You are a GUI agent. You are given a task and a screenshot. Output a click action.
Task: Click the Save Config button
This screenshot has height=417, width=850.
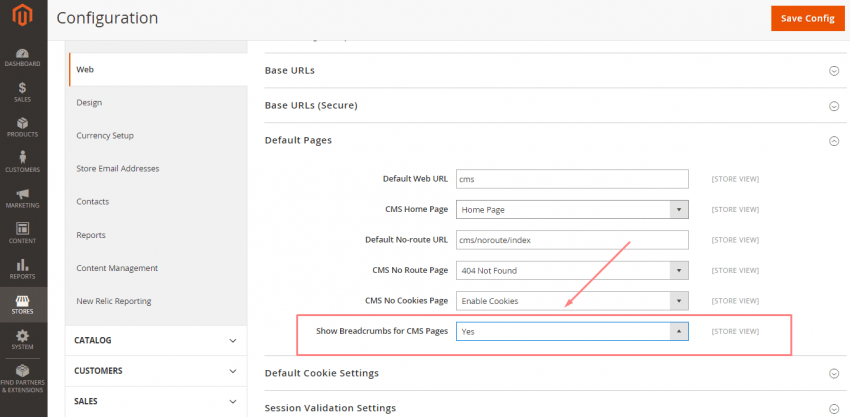[x=807, y=18]
